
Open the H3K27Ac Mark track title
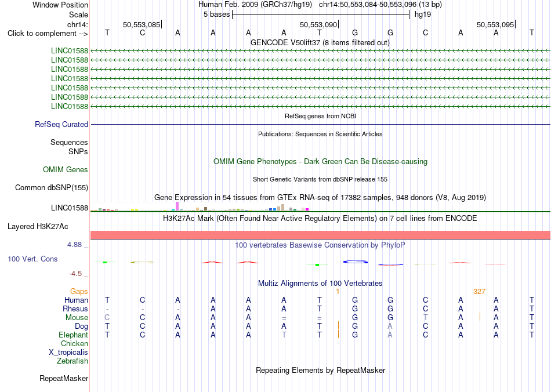pos(320,219)
